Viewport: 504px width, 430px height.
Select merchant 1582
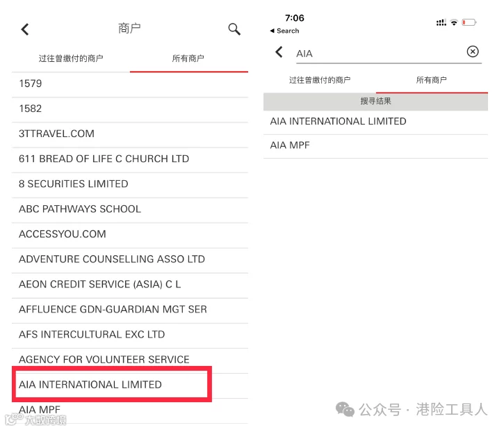pyautogui.click(x=130, y=109)
